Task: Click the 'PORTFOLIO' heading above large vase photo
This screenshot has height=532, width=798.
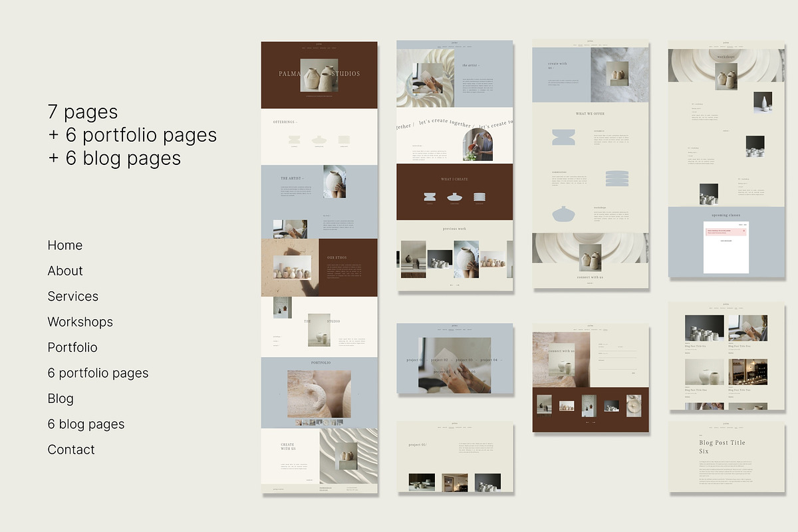Action: (321, 362)
